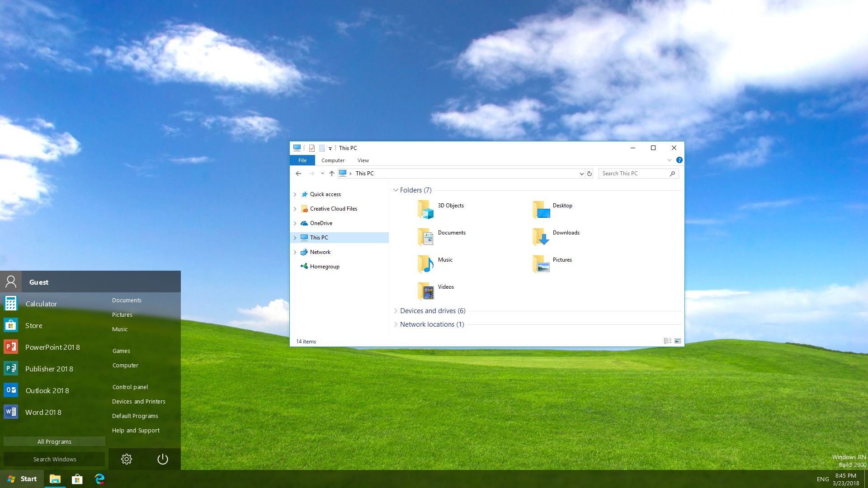Open Microsoft Store from the taskbar

tap(77, 479)
